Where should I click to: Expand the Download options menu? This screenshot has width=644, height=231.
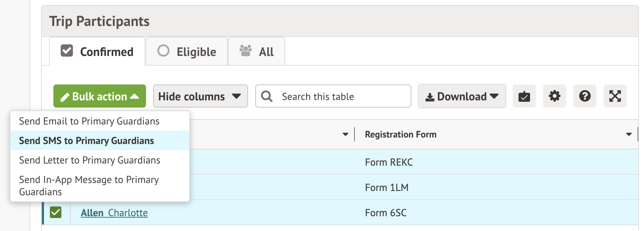point(462,96)
